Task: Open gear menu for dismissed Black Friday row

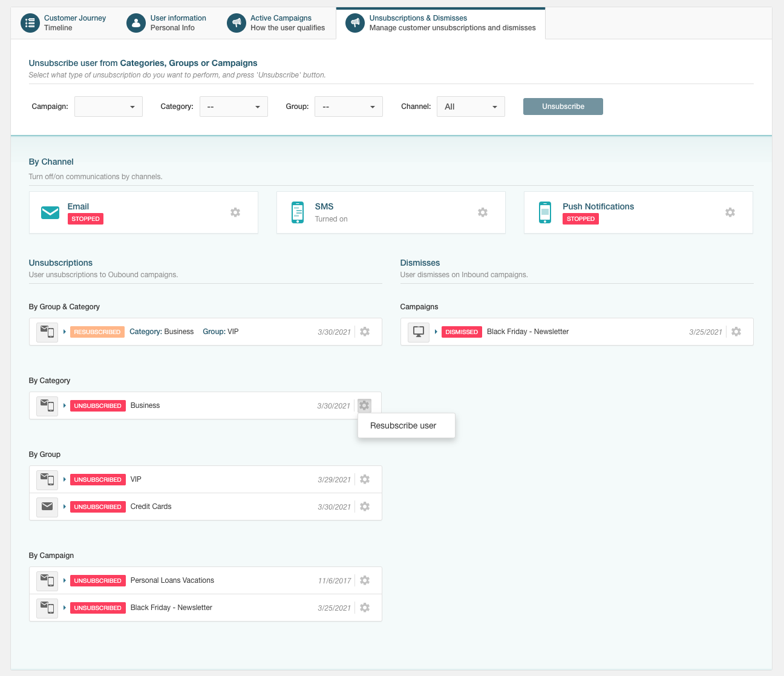Action: tap(736, 332)
